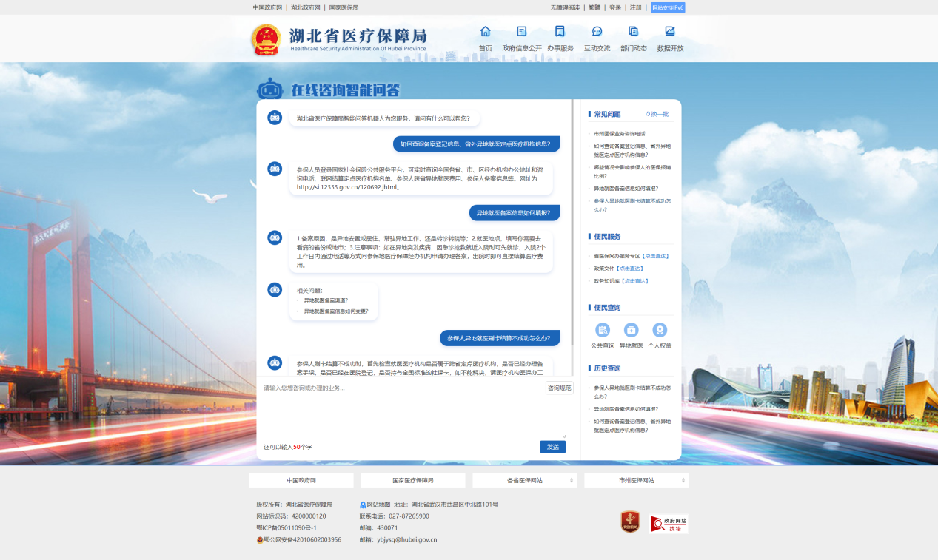Open 政府信息公开 document icon

[522, 32]
